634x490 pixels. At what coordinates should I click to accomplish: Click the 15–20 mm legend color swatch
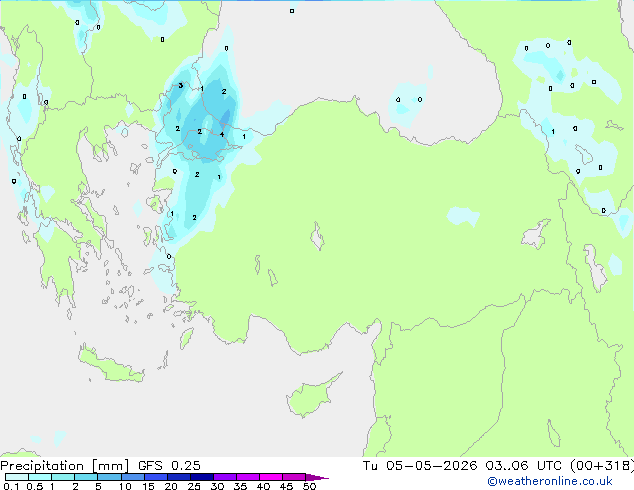pyautogui.click(x=155, y=477)
